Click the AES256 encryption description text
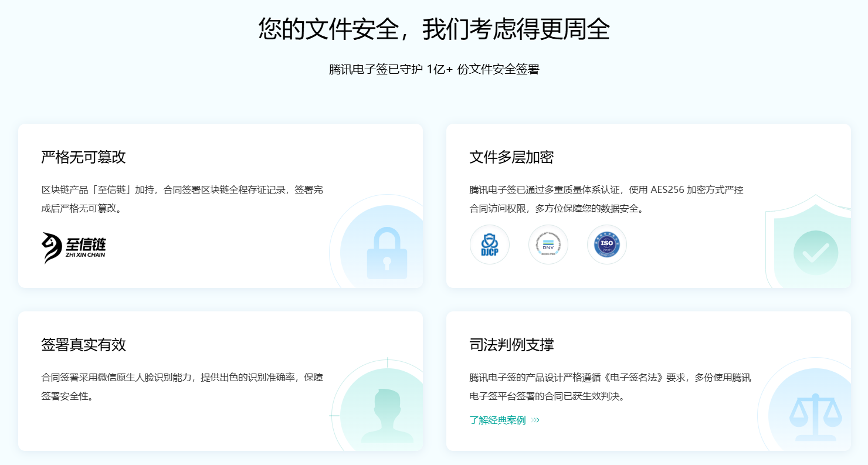Viewport: 868px width, 465px height. point(606,199)
